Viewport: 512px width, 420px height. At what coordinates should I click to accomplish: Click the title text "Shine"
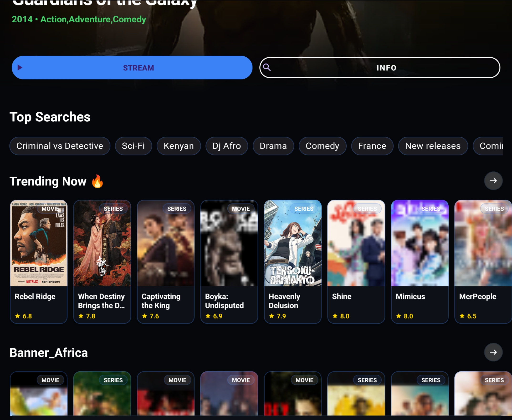click(x=342, y=296)
